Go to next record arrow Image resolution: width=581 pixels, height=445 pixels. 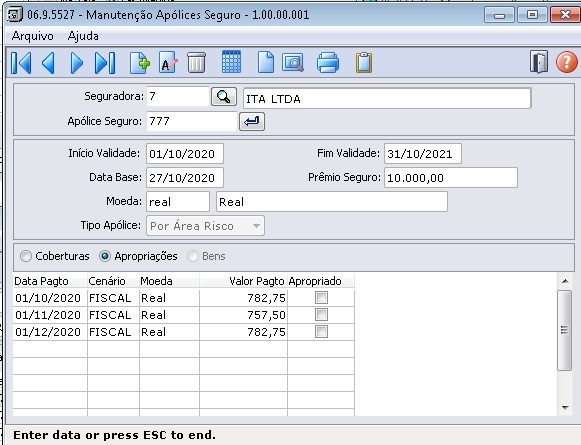coord(77,63)
